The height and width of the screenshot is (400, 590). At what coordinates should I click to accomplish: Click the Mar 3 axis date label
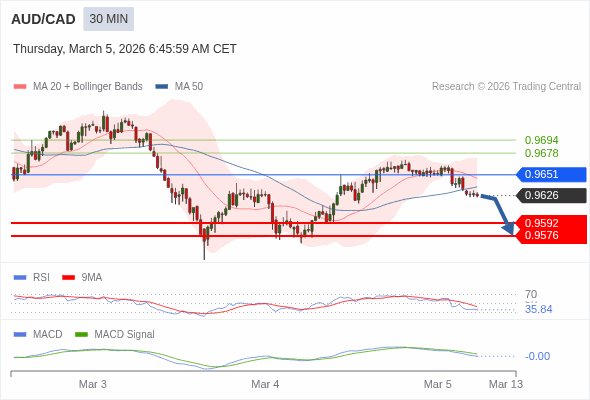[93, 384]
